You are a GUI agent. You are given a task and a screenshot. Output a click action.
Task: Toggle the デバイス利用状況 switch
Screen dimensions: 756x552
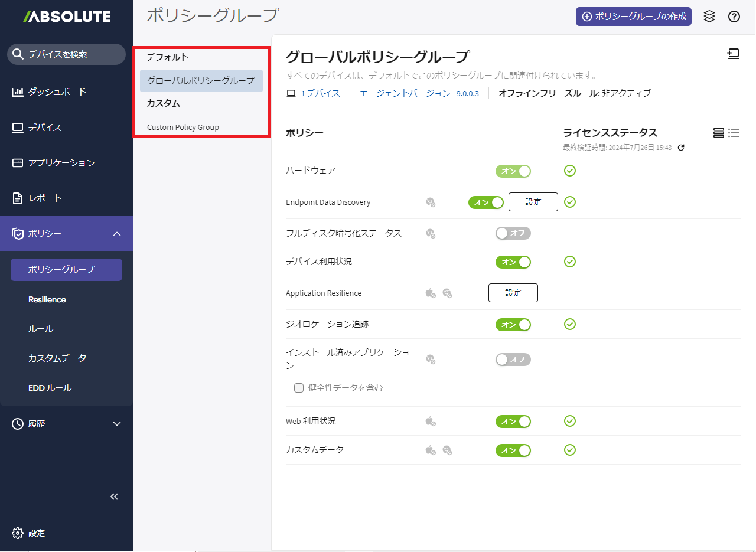coord(513,262)
